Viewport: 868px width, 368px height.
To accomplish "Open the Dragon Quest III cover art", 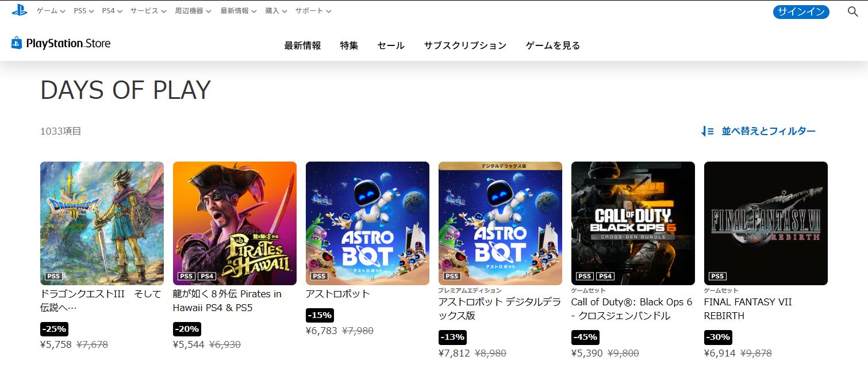I will pos(102,223).
